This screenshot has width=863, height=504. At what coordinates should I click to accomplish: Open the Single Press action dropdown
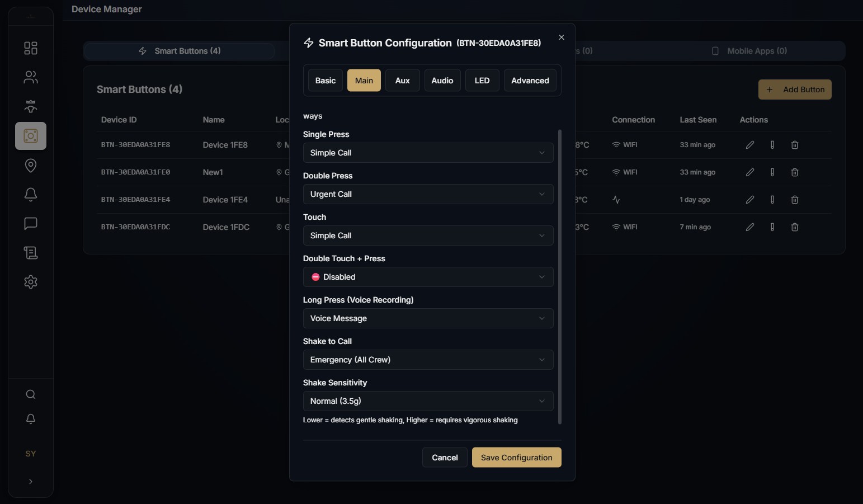[x=427, y=153]
